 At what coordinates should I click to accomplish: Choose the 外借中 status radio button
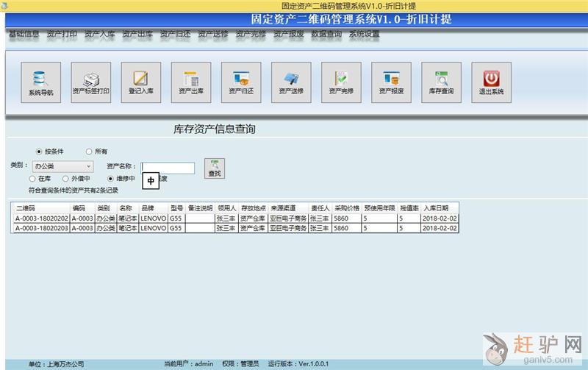(x=65, y=179)
